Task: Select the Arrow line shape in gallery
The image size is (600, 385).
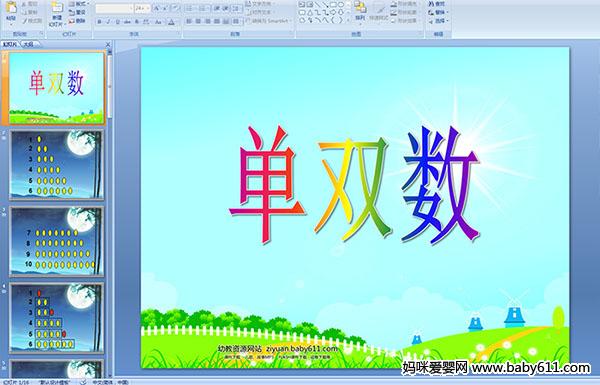Action: click(326, 4)
